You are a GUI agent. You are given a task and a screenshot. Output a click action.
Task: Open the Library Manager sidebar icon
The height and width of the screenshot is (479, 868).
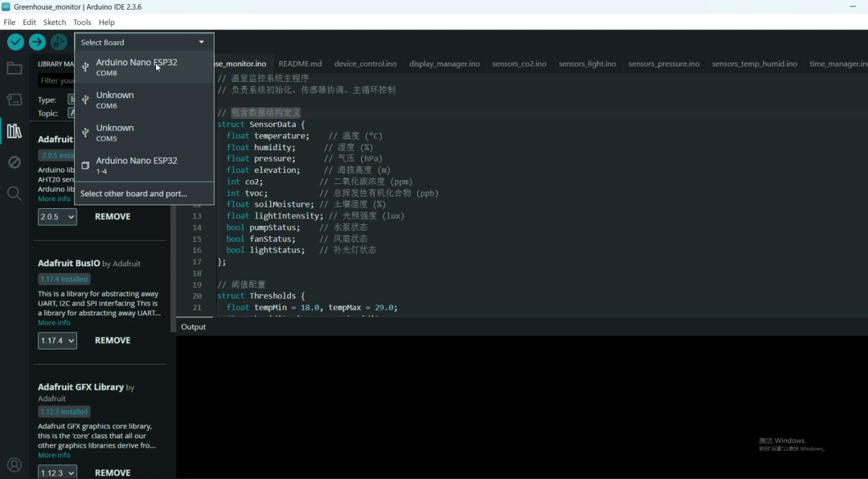pos(14,131)
